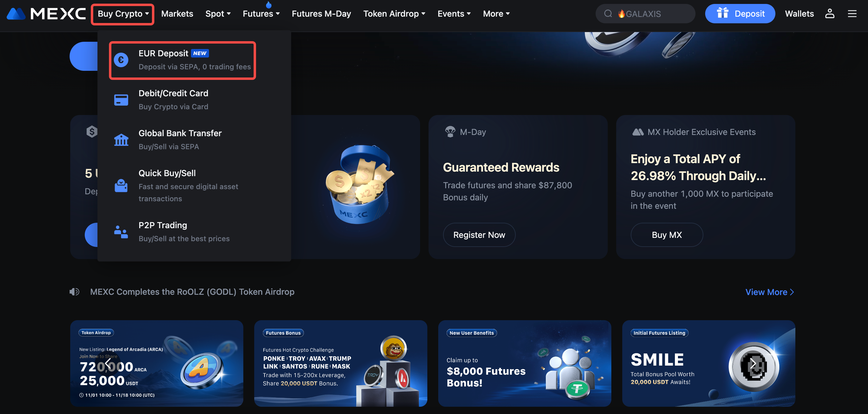The image size is (868, 414).
Task: Click the euro coin EUR Deposit icon
Action: [121, 60]
